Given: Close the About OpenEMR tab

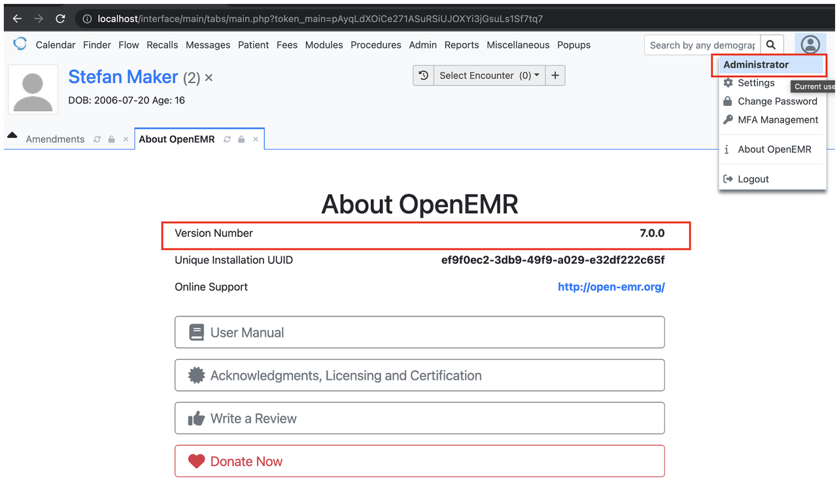Looking at the screenshot, I should click(256, 139).
